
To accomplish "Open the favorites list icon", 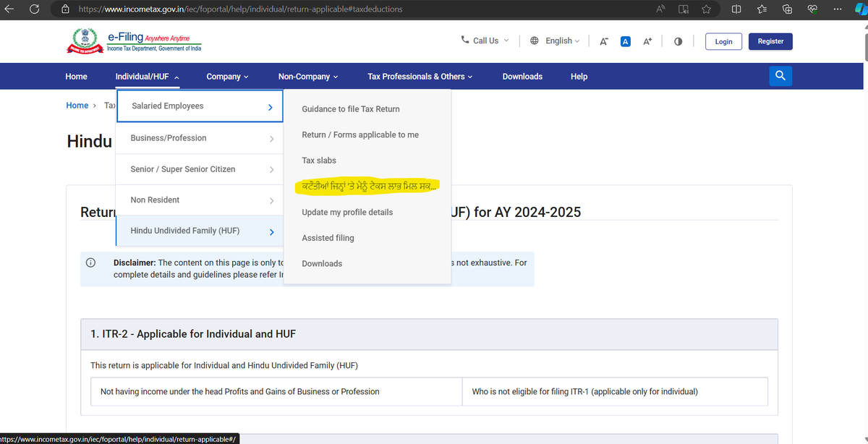I will [762, 9].
